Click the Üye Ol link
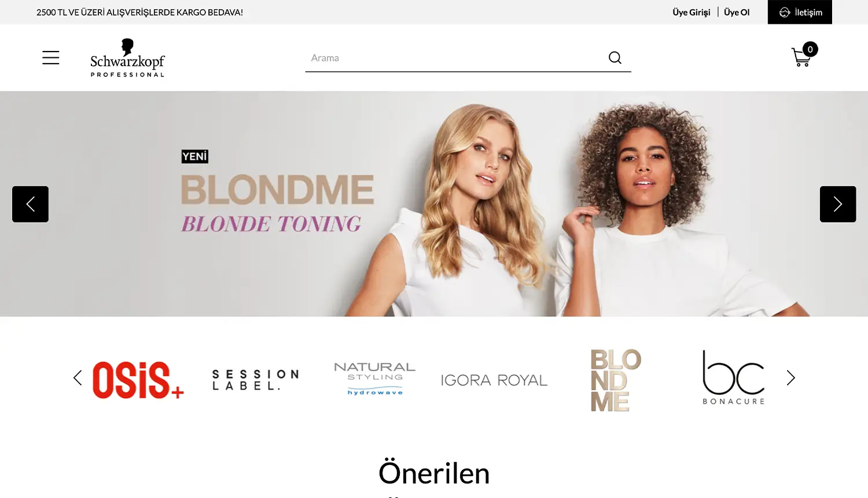Screen dimensions: 868x498 coord(737,12)
